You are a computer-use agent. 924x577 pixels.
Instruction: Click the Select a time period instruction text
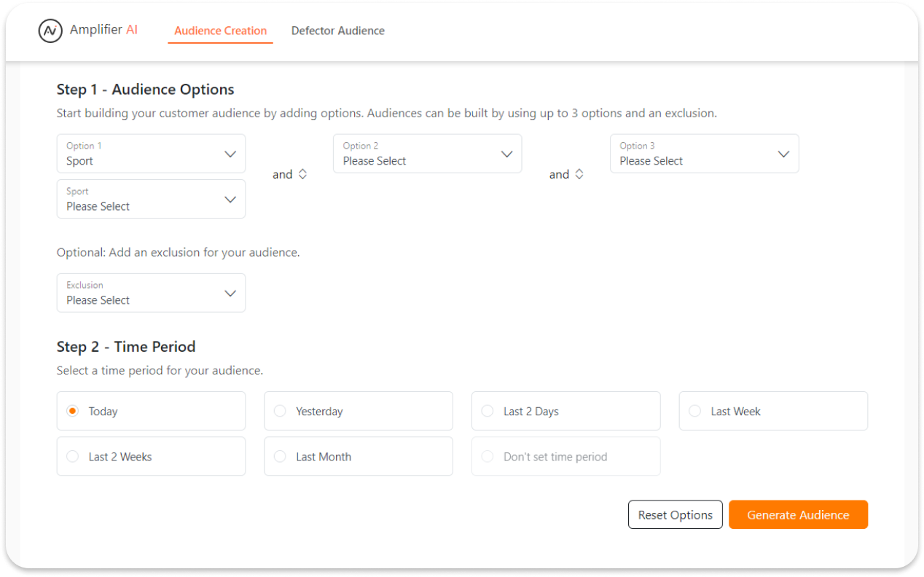click(160, 371)
